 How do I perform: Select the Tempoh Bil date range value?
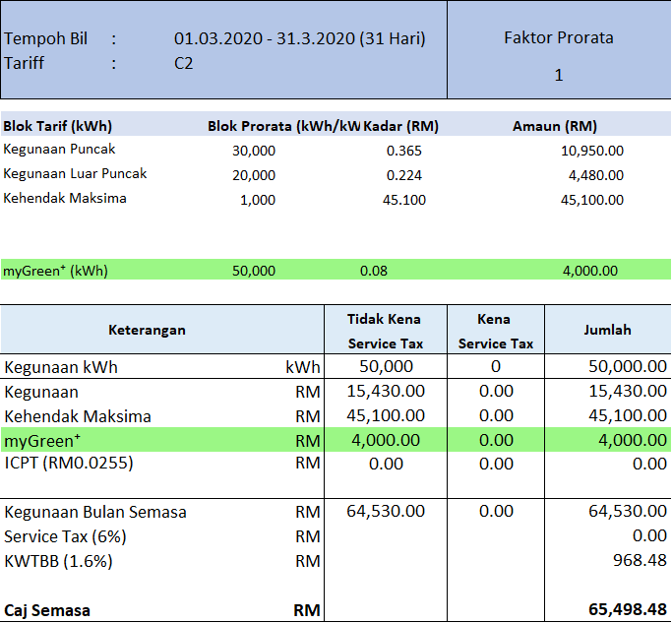(299, 38)
